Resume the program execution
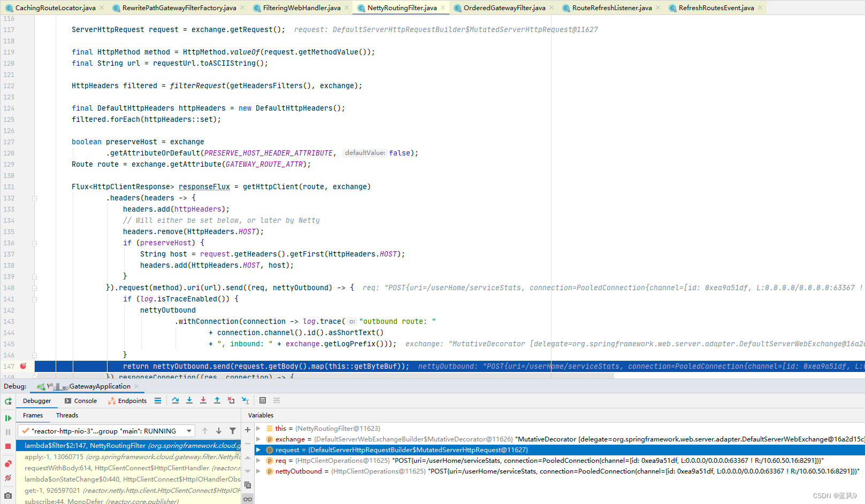 coord(8,418)
